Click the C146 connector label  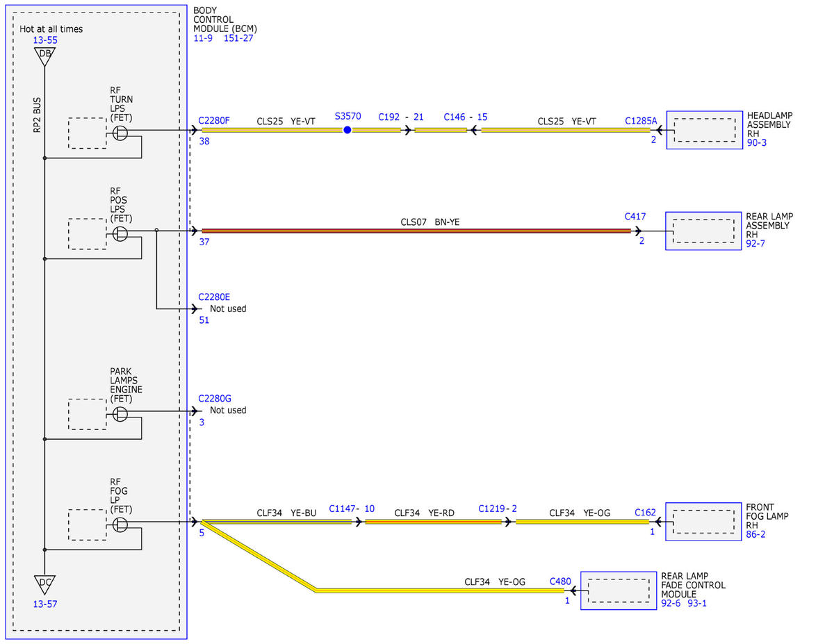(455, 117)
